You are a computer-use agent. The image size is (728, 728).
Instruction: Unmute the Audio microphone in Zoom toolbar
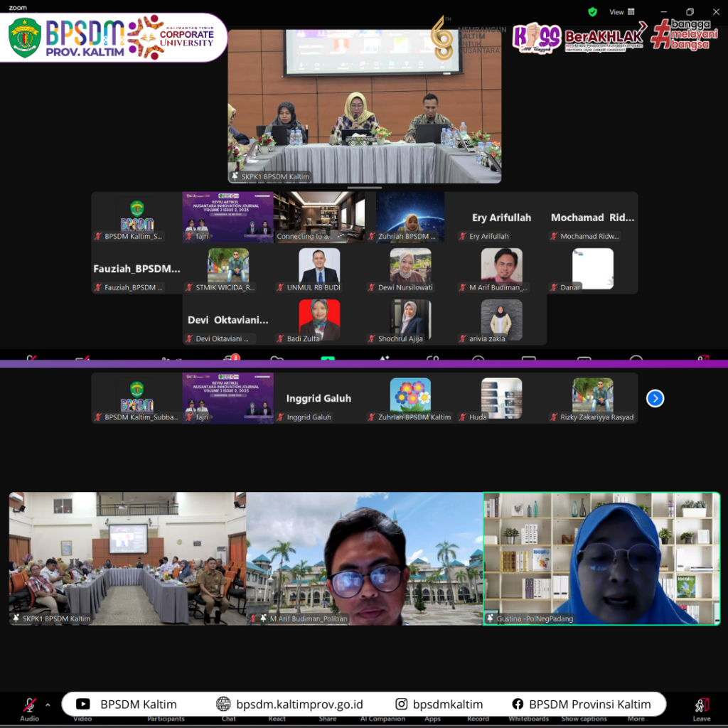[x=29, y=706]
